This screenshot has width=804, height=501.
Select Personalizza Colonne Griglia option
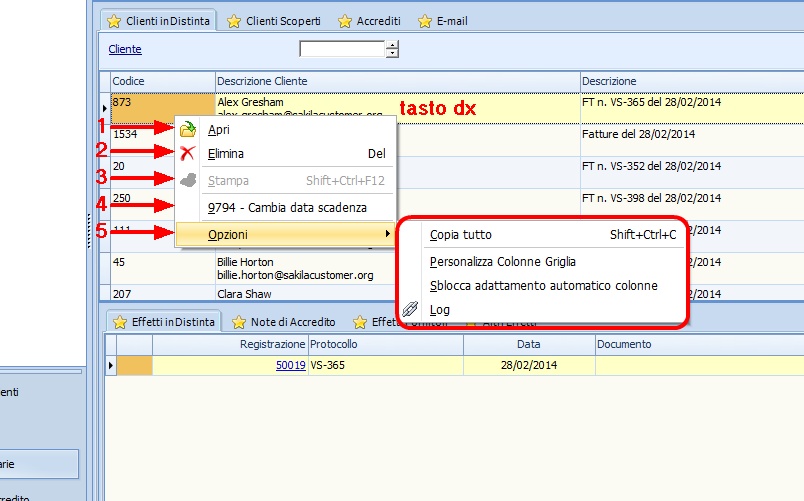point(502,261)
